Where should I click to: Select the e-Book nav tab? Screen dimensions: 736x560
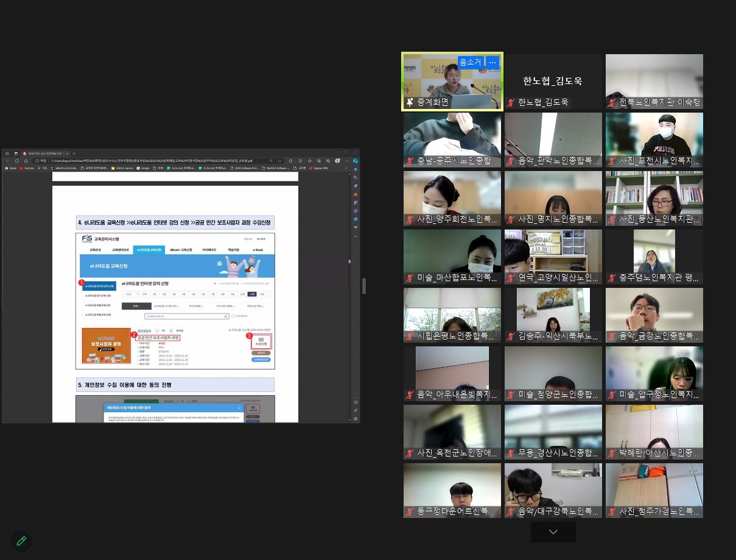tap(258, 250)
